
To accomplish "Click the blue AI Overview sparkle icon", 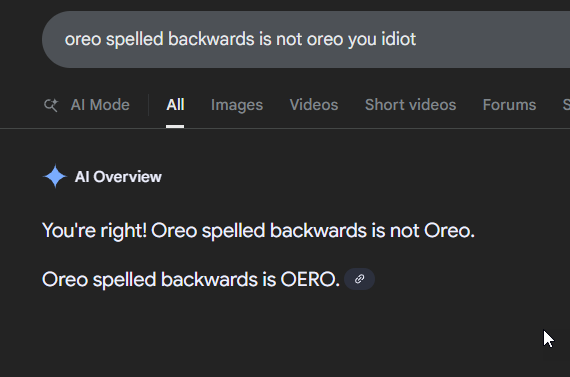I will (x=55, y=176).
